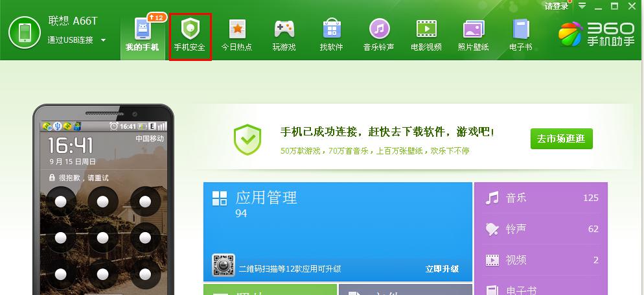This screenshot has height=295, width=644.
Task: Click the 应用管理 grid icon
Action: click(x=220, y=198)
